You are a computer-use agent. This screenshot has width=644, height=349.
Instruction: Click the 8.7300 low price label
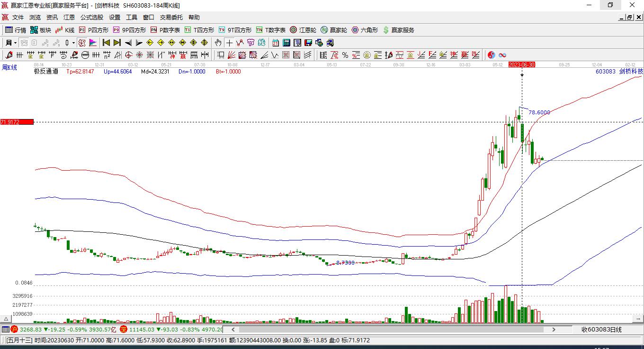(x=345, y=263)
